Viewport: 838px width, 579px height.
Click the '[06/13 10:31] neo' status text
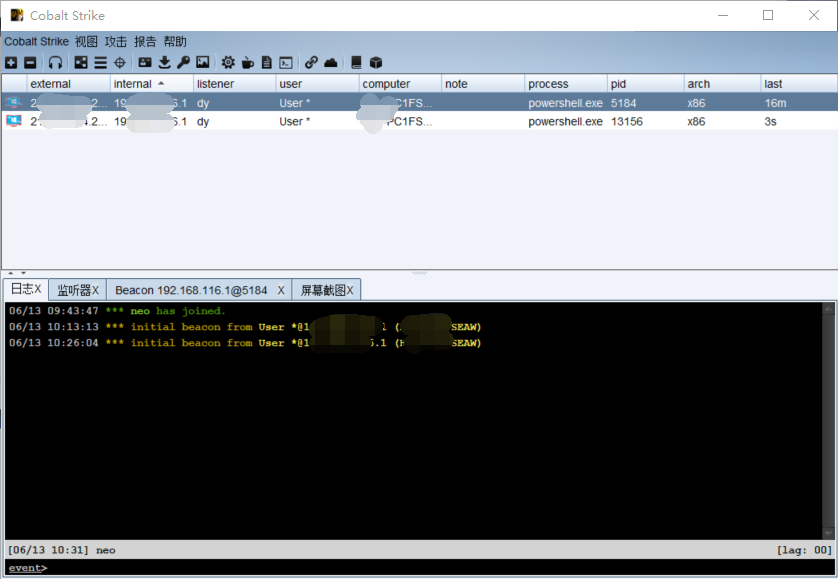point(61,550)
